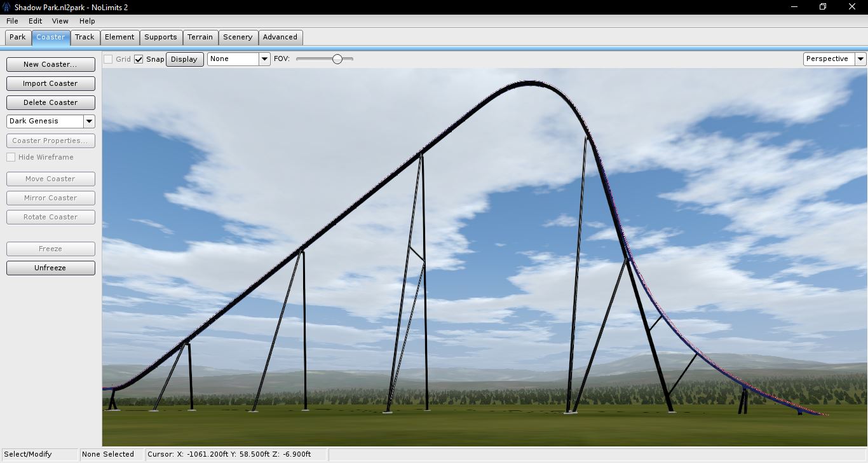The width and height of the screenshot is (868, 463).
Task: Switch to the Supports tab
Action: coord(161,37)
